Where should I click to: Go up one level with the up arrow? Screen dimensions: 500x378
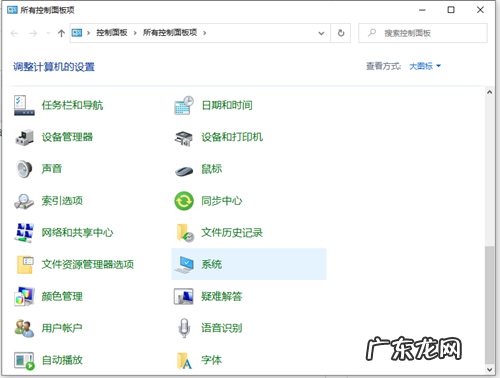point(61,33)
